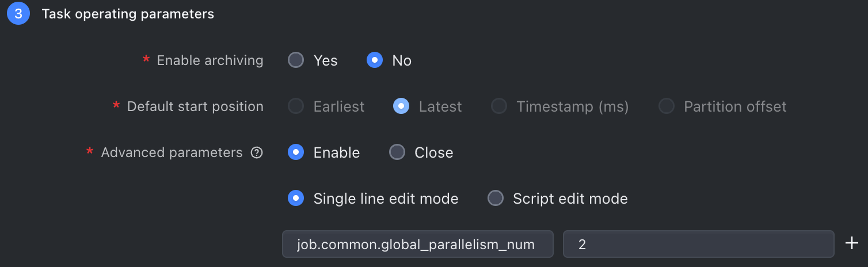Click the plus icon to add parameter
The width and height of the screenshot is (868, 267).
(x=851, y=243)
